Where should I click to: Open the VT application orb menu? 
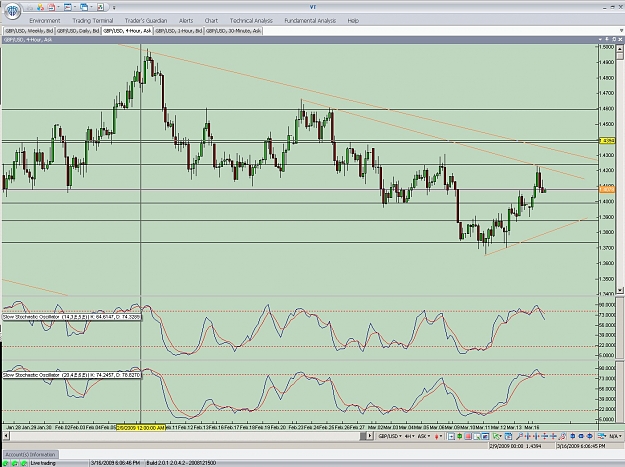12,10
